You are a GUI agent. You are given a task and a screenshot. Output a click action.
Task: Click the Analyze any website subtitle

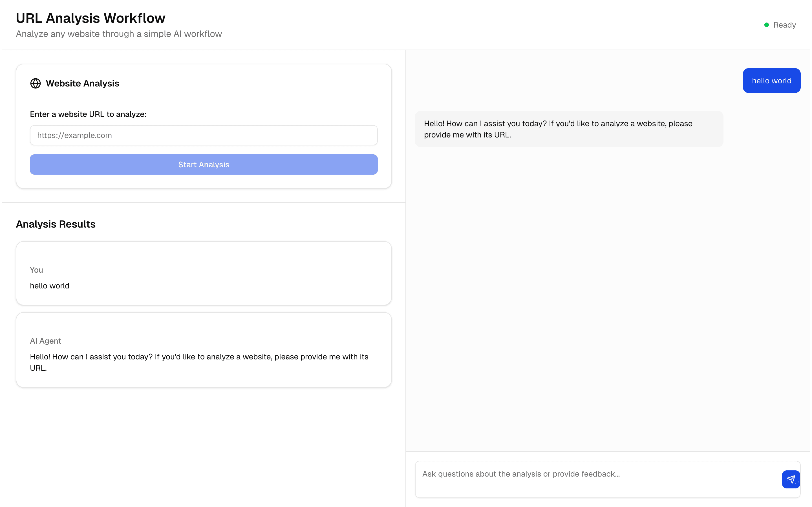[x=119, y=34]
